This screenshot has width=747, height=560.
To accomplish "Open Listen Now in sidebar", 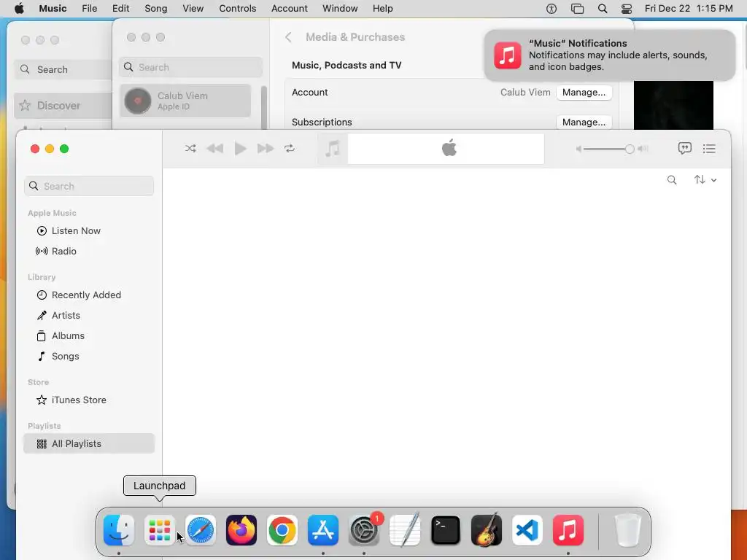I will click(89, 231).
